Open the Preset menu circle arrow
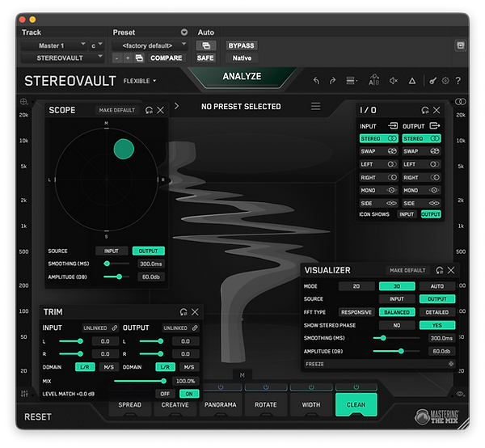The image size is (485, 448). click(184, 32)
